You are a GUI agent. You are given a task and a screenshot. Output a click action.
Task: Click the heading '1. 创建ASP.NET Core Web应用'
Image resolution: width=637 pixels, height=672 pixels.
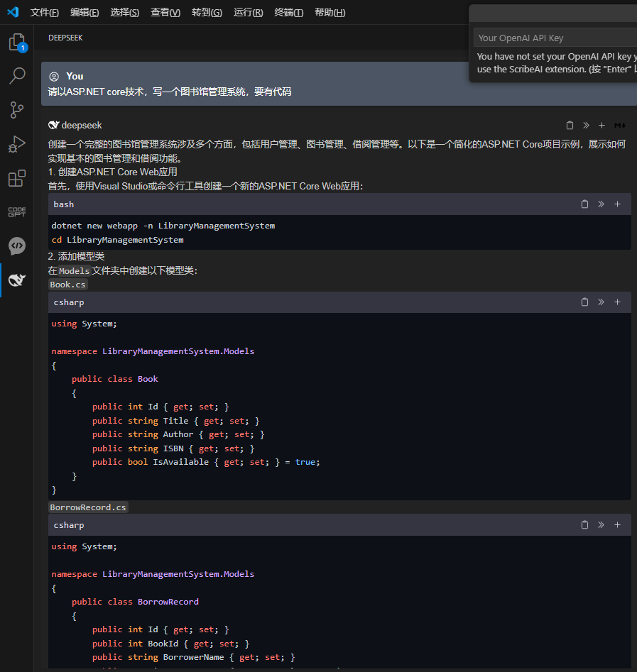pyautogui.click(x=112, y=172)
